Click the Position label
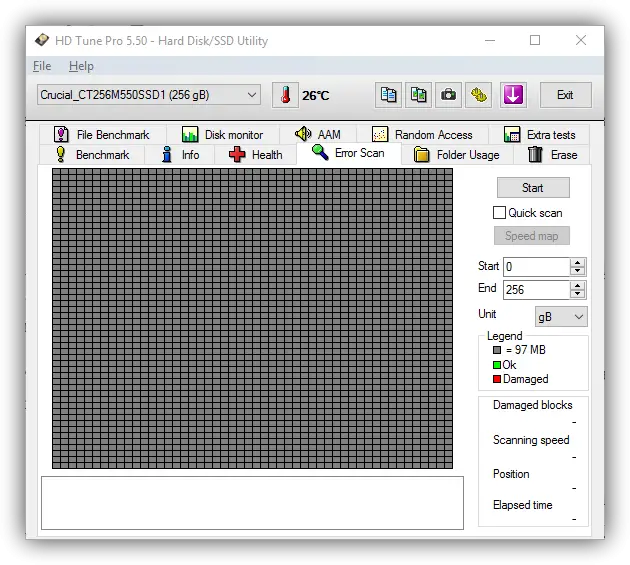The height and width of the screenshot is (565, 630). [x=511, y=474]
